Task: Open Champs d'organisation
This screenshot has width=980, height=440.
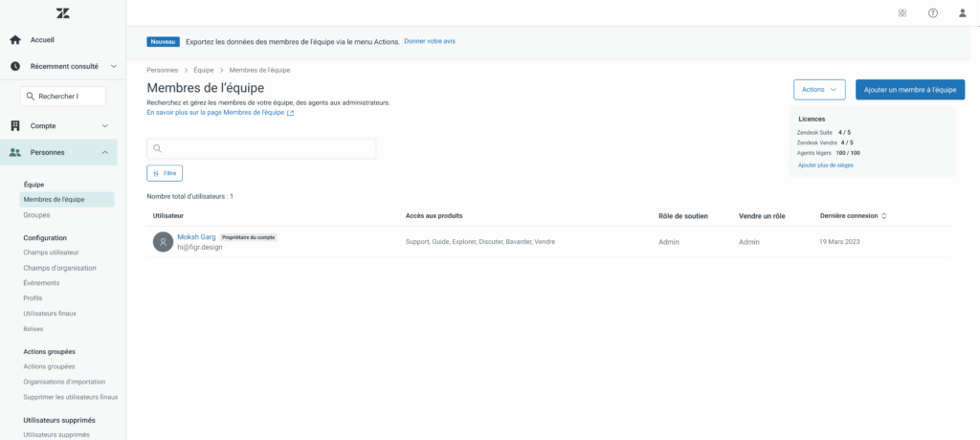Action: pos(60,268)
